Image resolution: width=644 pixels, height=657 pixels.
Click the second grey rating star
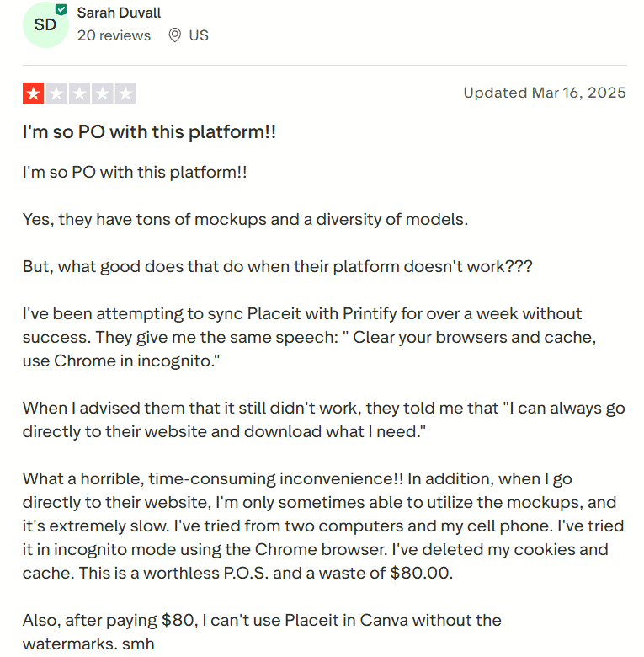(56, 93)
